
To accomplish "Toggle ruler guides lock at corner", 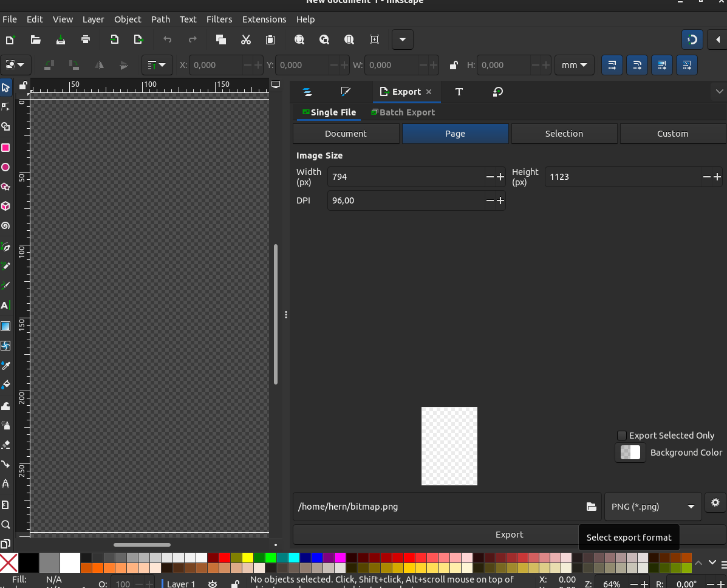I will coord(22,85).
